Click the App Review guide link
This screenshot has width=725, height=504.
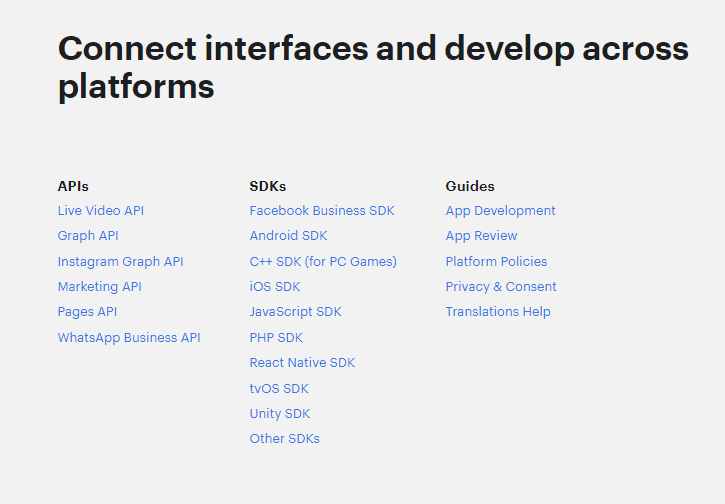(481, 236)
